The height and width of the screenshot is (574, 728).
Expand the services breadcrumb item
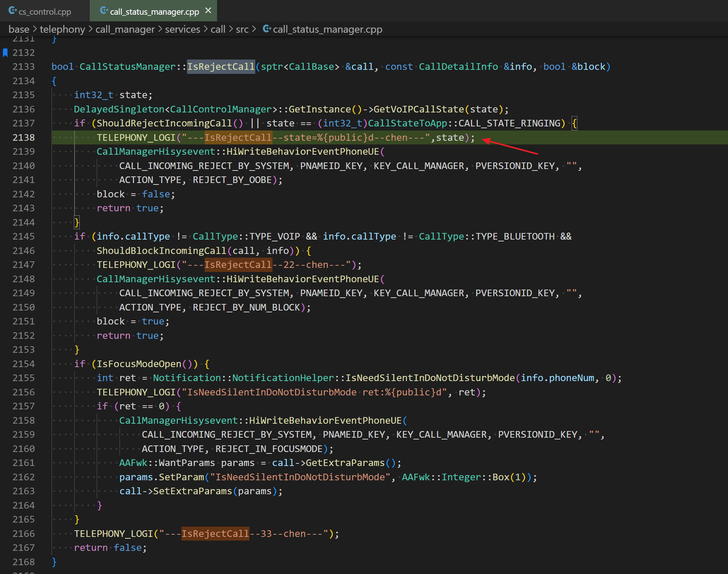coord(182,29)
